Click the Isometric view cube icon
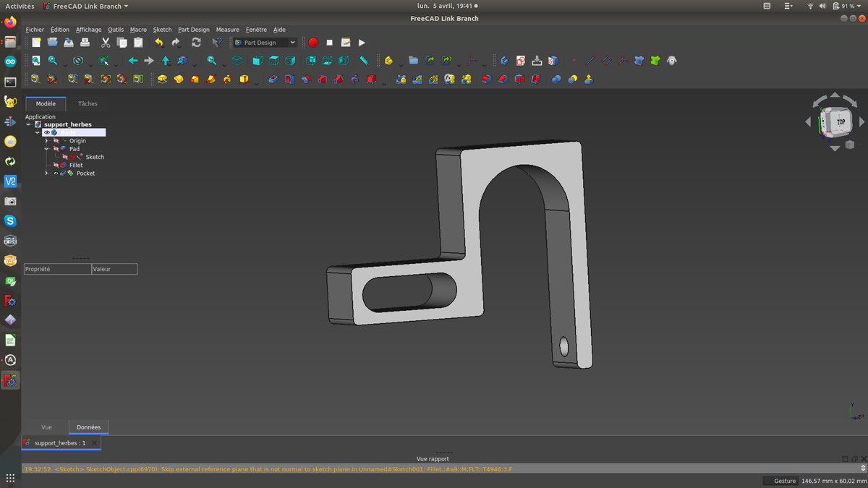 point(237,61)
